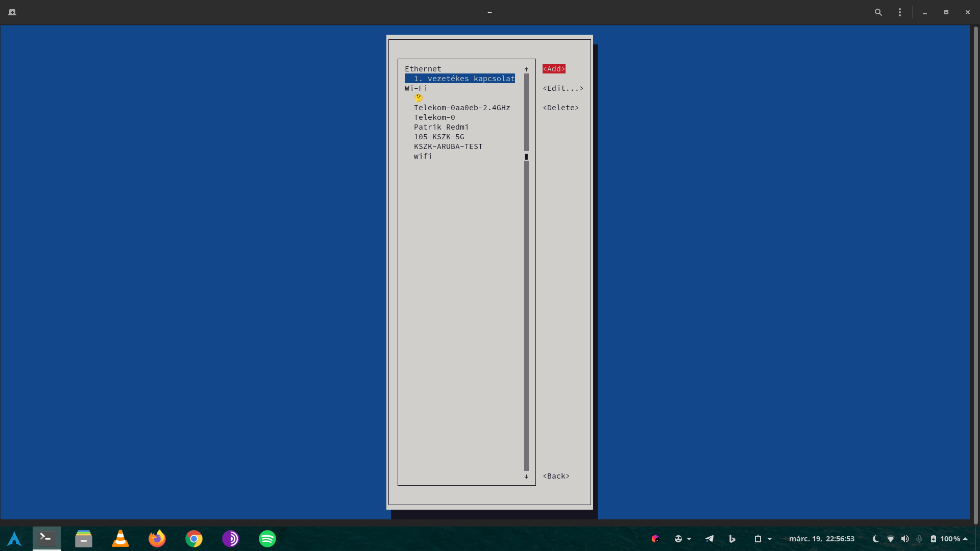Go back with the <Back> button
This screenshot has height=551, width=980.
[x=556, y=476]
